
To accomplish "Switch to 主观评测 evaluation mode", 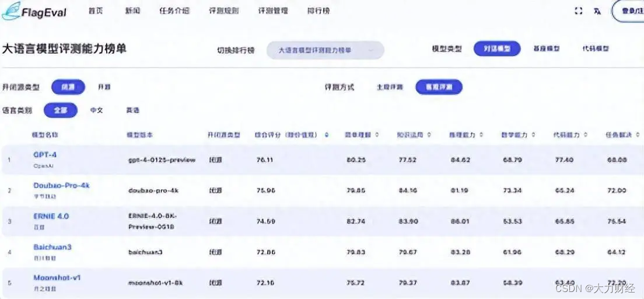I will [390, 87].
